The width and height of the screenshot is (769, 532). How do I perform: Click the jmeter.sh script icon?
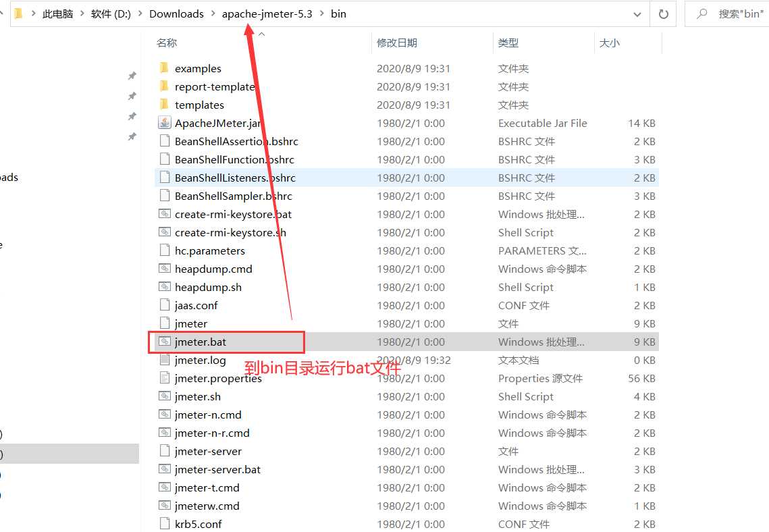click(x=164, y=396)
